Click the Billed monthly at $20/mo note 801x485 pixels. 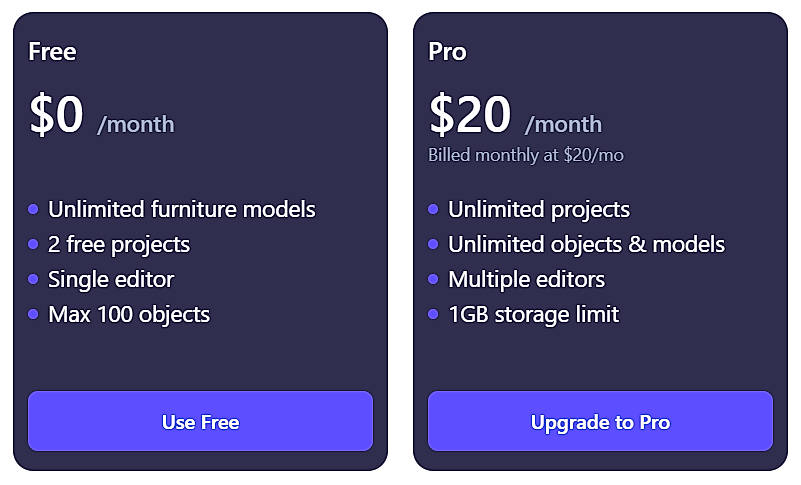(x=526, y=156)
